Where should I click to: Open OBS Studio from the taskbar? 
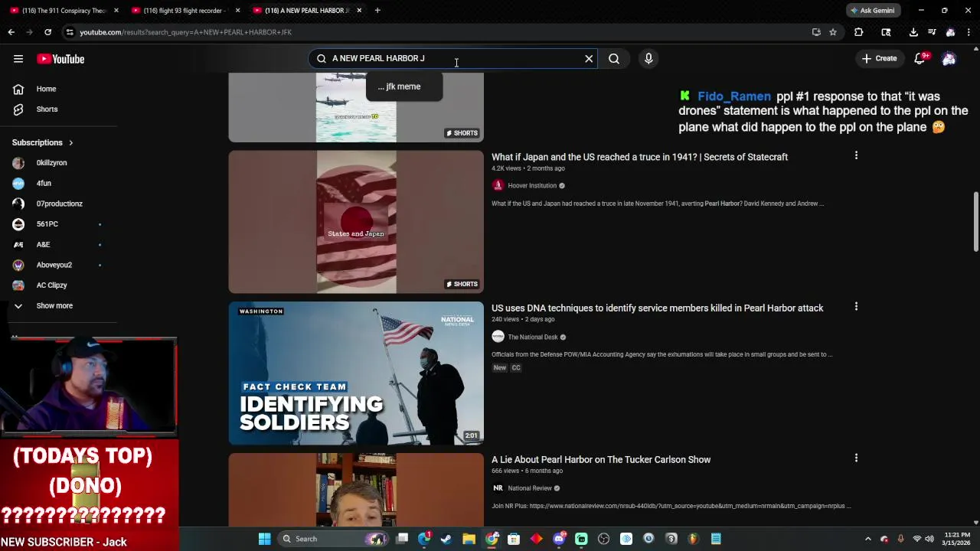[x=603, y=539]
